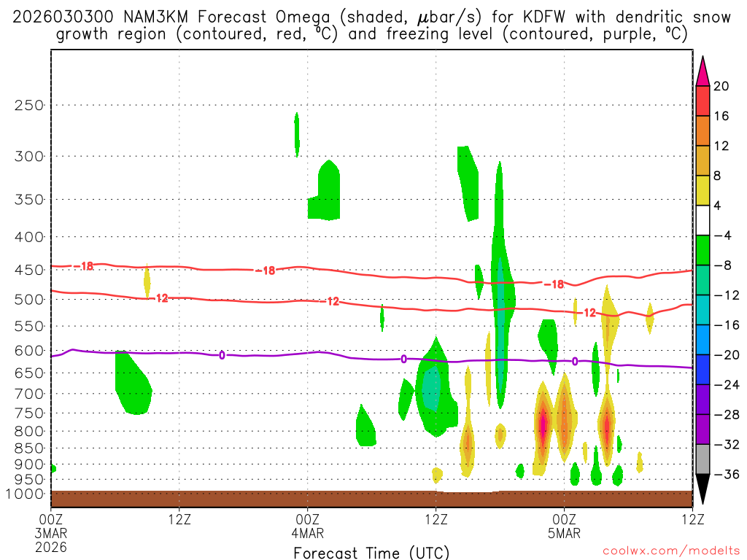747x560 pixels.
Task: Click colorbar value -24
Action: [727, 385]
